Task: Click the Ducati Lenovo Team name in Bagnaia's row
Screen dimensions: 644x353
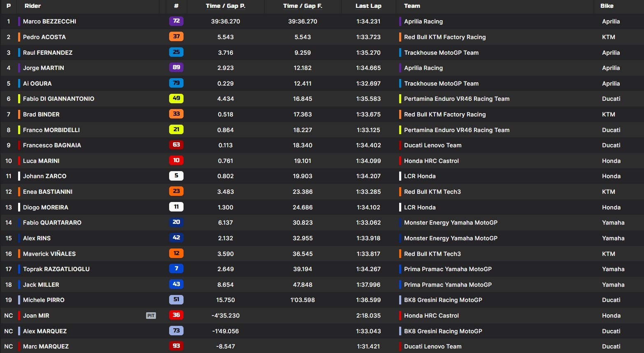Action: [432, 145]
